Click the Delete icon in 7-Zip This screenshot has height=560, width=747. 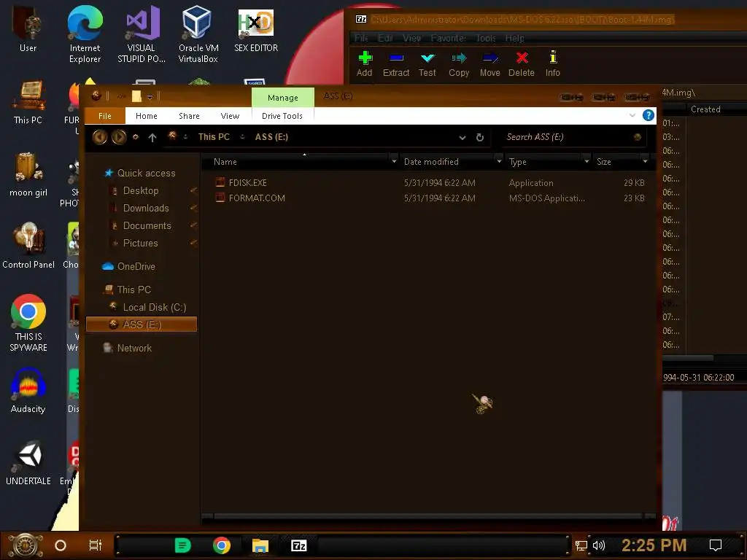pos(522,58)
